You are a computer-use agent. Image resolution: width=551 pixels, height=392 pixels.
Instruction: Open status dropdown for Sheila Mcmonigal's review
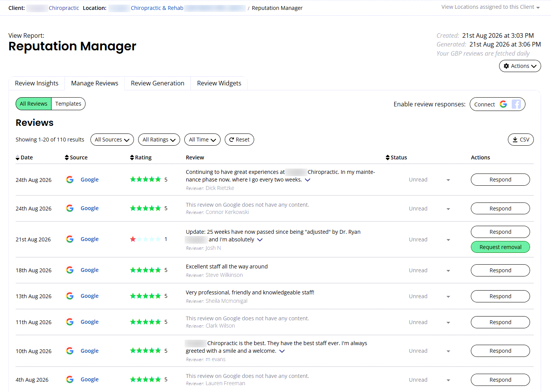tap(448, 297)
